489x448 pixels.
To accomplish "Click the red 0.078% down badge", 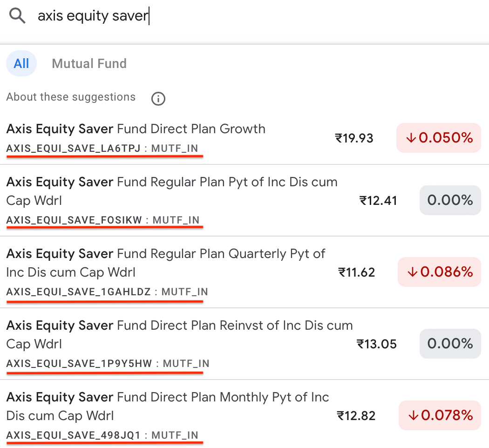I will pos(440,415).
